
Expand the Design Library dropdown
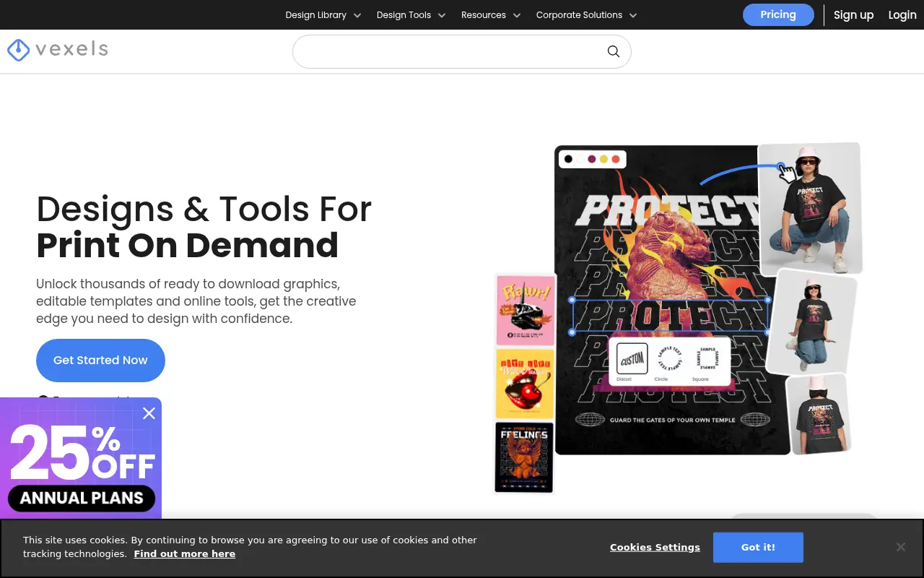(x=323, y=15)
